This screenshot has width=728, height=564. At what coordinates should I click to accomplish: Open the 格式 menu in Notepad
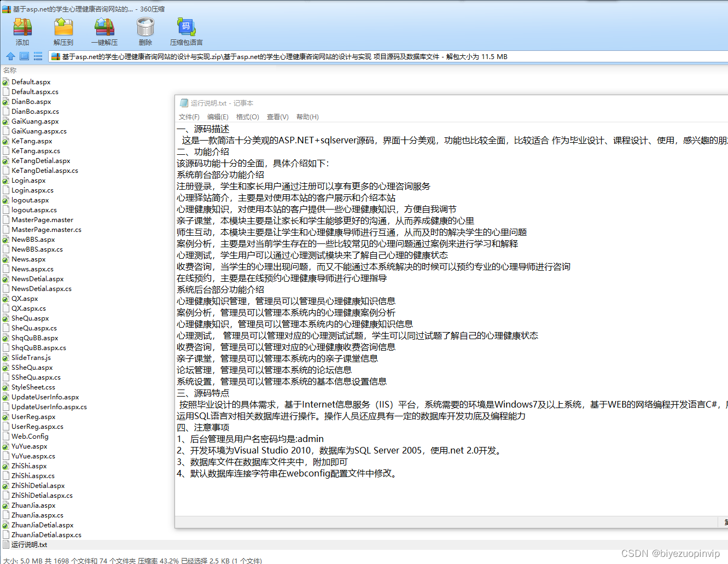(247, 117)
